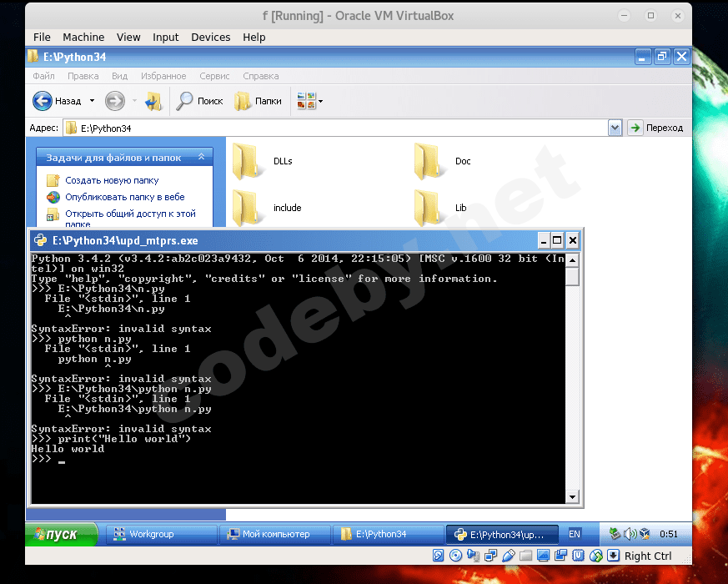Click VirtualBox CPU processor status icon
728x584 pixels.
pyautogui.click(x=579, y=556)
